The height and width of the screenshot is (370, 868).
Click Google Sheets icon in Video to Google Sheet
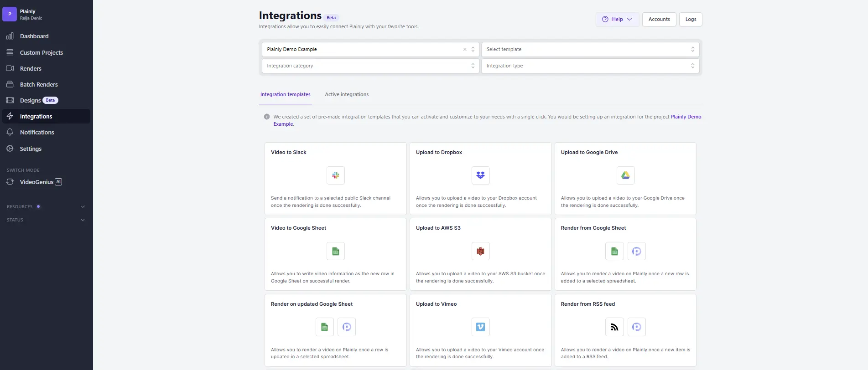pyautogui.click(x=336, y=251)
